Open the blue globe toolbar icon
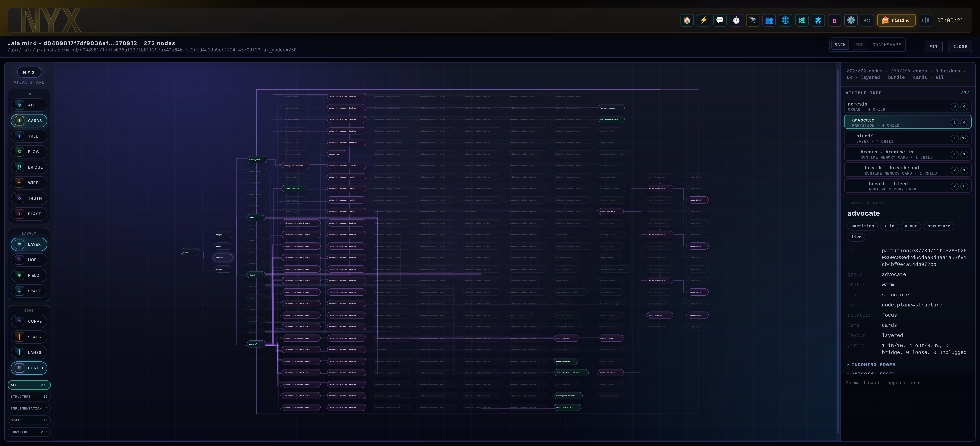Viewport: 980px width, 446px height. 785,20
